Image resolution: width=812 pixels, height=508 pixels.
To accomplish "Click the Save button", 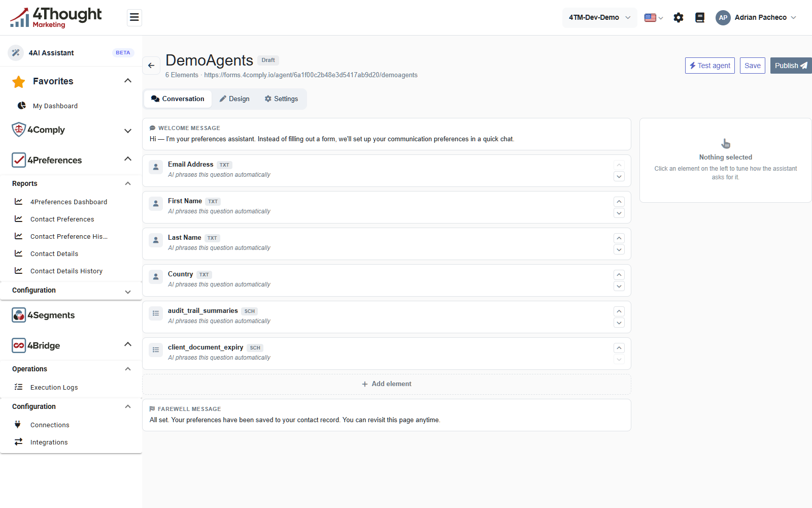I will pyautogui.click(x=753, y=66).
